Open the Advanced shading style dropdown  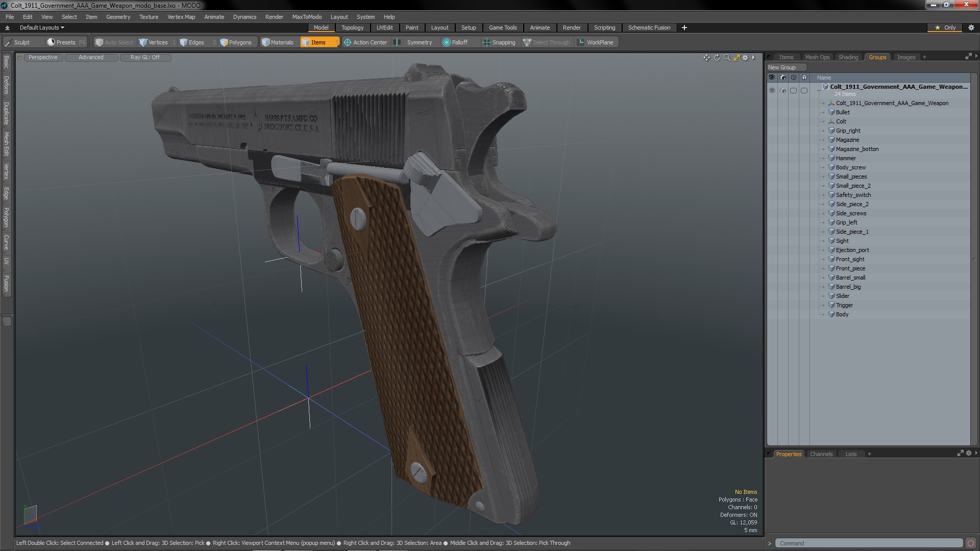91,58
